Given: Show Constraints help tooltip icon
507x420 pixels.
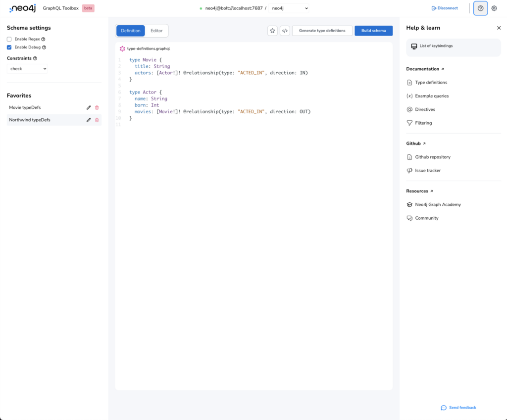Looking at the screenshot, I should (x=35, y=58).
